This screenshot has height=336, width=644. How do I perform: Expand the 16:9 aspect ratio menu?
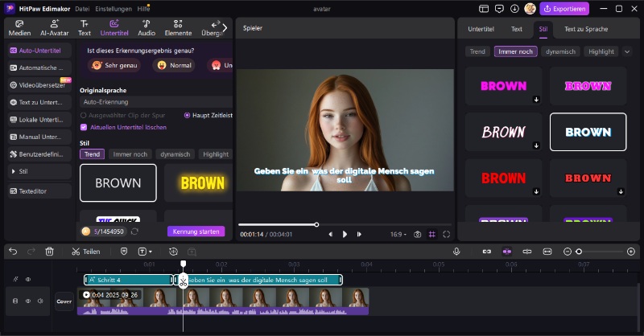point(398,234)
